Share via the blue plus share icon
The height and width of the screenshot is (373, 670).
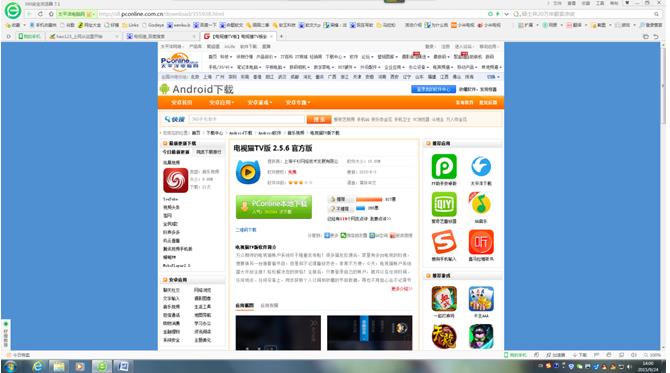pos(327,235)
